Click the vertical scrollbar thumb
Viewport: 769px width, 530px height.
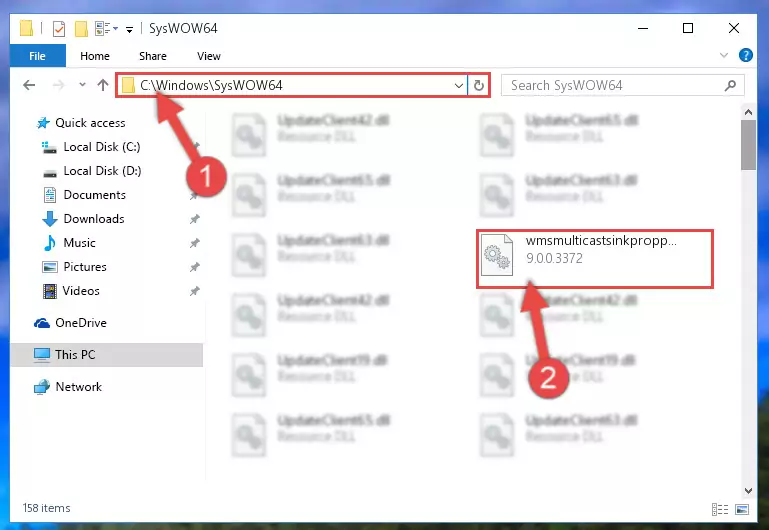point(748,145)
